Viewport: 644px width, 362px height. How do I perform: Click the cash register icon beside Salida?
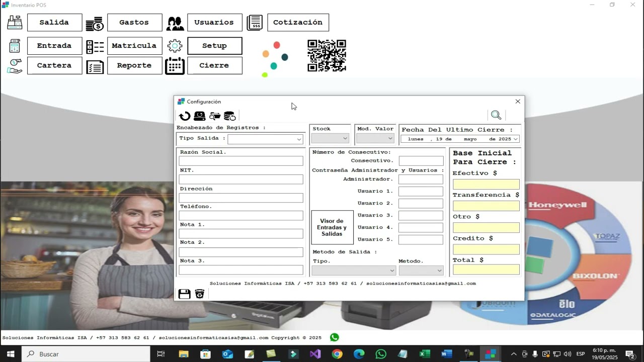coord(15,23)
